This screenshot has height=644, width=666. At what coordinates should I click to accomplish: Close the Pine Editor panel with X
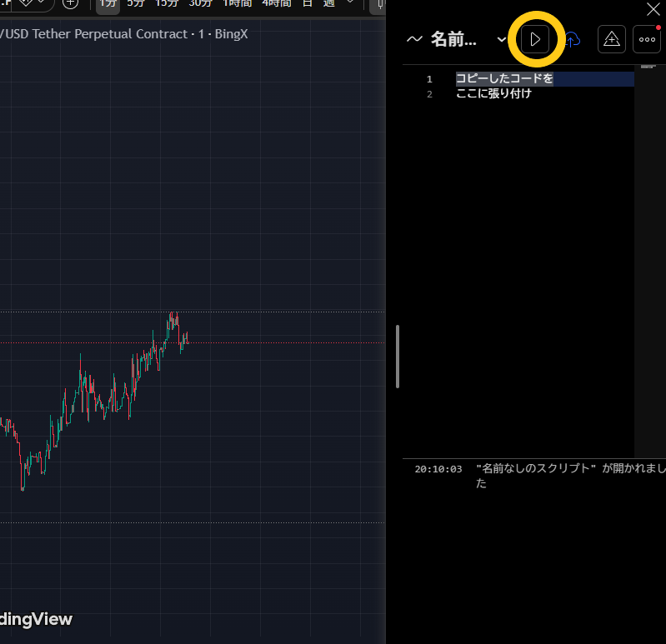pyautogui.click(x=653, y=9)
